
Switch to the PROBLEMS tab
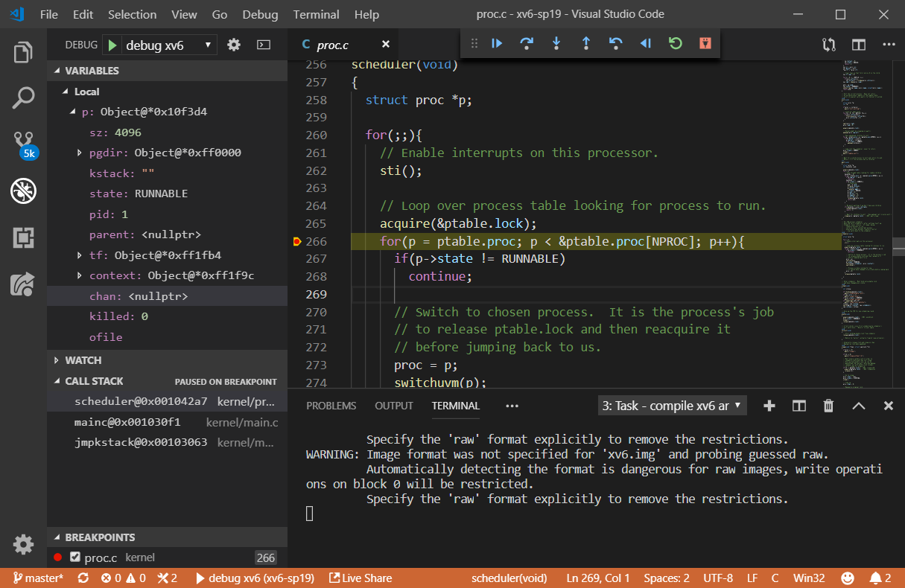331,406
